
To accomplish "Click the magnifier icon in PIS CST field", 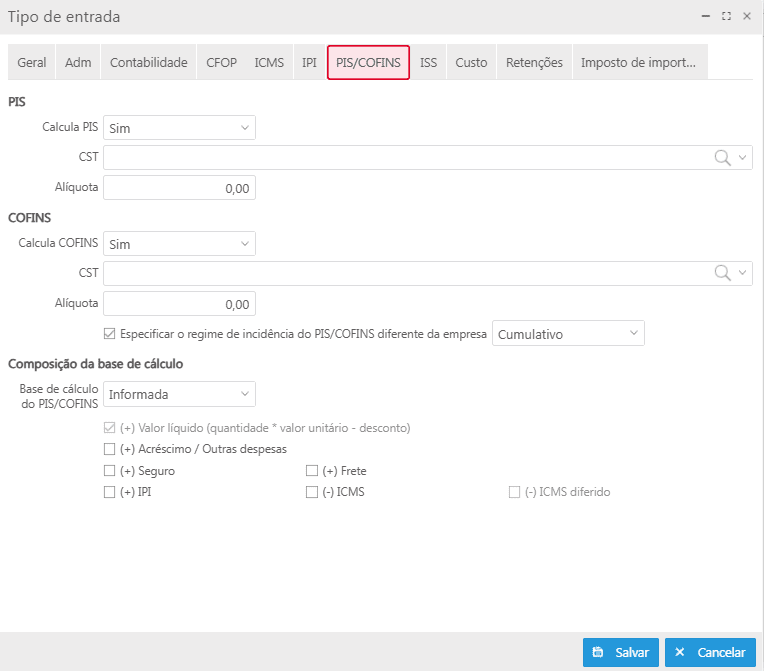I will click(x=722, y=158).
